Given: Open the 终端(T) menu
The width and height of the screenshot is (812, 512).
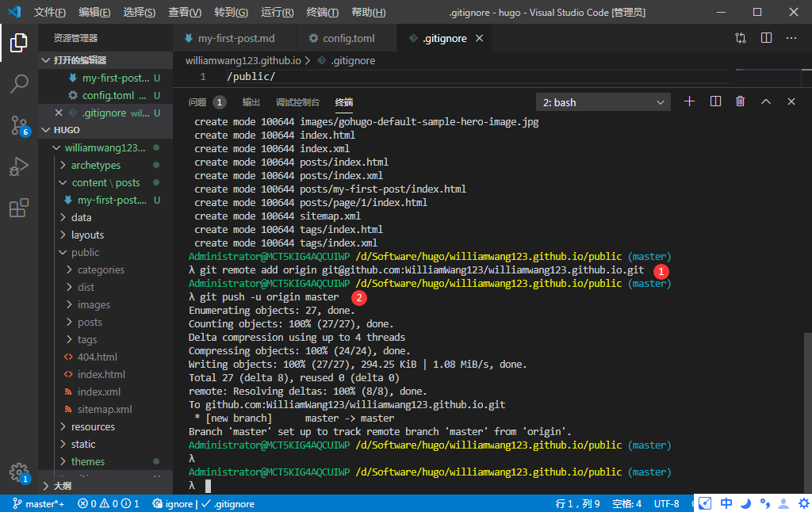Looking at the screenshot, I should click(x=323, y=12).
